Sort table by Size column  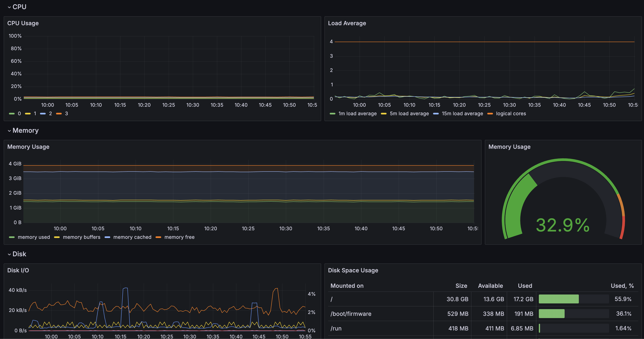(x=461, y=286)
